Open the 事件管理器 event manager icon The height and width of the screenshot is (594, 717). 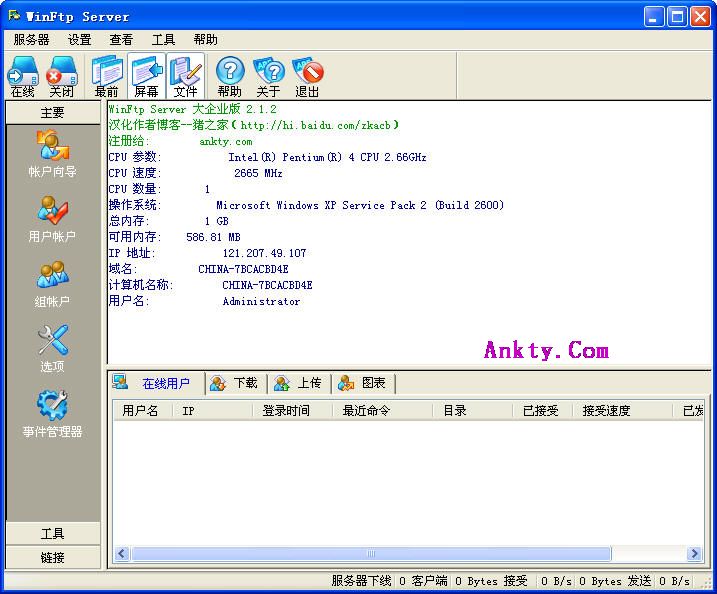pyautogui.click(x=53, y=413)
